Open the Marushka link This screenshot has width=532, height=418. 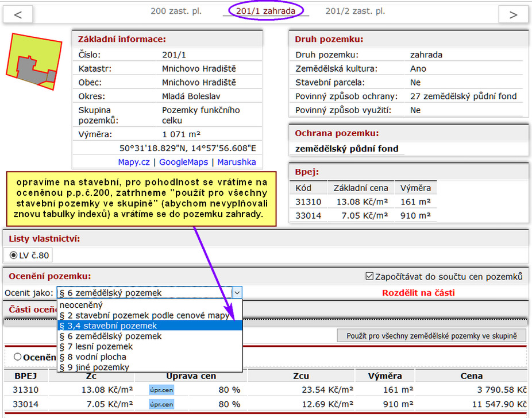point(237,162)
